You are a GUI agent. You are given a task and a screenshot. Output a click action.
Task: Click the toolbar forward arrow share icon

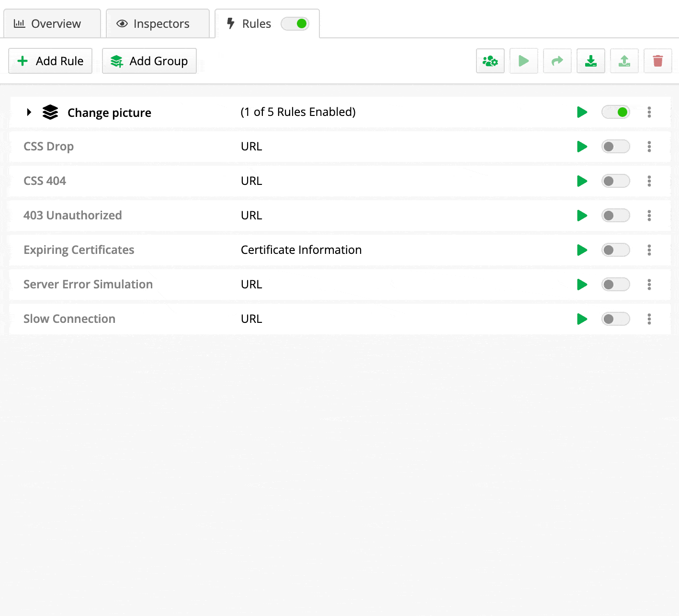pyautogui.click(x=557, y=61)
